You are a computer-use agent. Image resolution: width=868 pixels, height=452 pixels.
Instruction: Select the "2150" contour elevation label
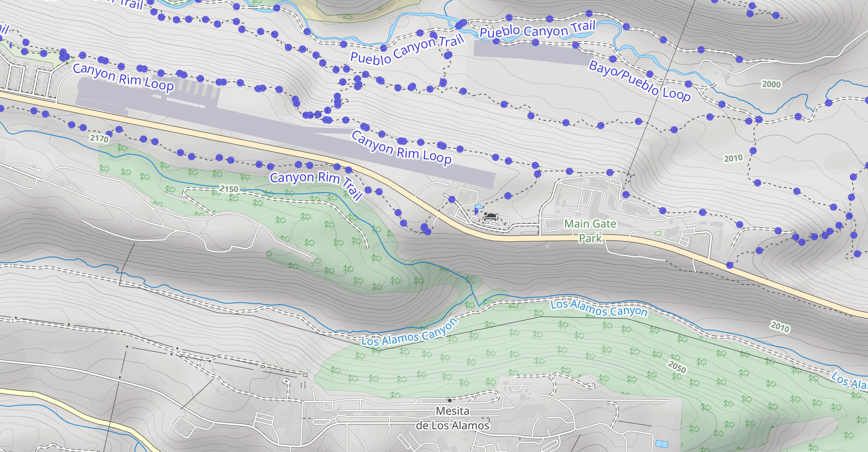point(229,189)
